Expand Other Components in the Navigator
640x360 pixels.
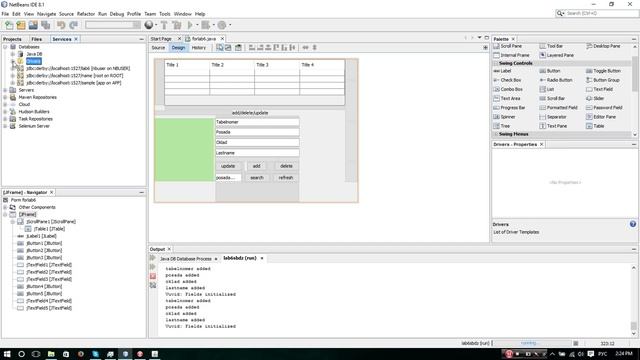5,207
